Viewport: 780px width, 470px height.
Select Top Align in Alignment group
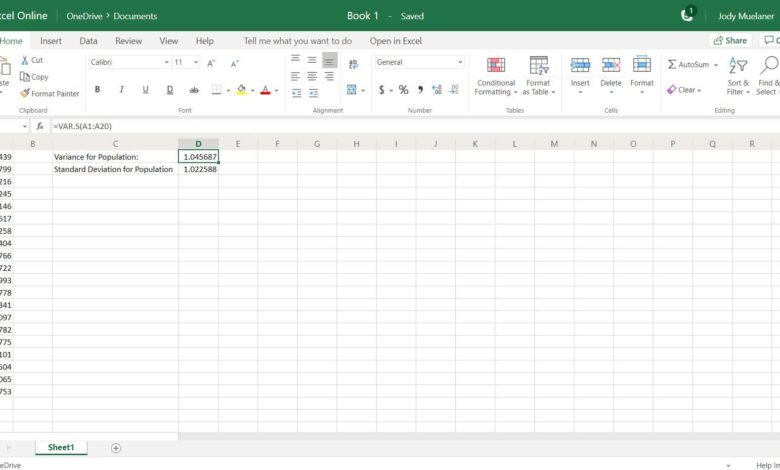click(x=295, y=60)
